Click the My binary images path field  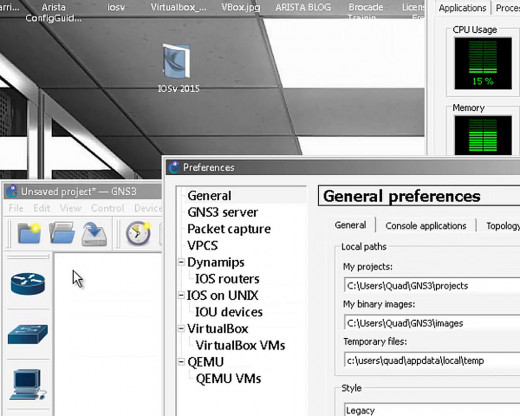pyautogui.click(x=432, y=323)
